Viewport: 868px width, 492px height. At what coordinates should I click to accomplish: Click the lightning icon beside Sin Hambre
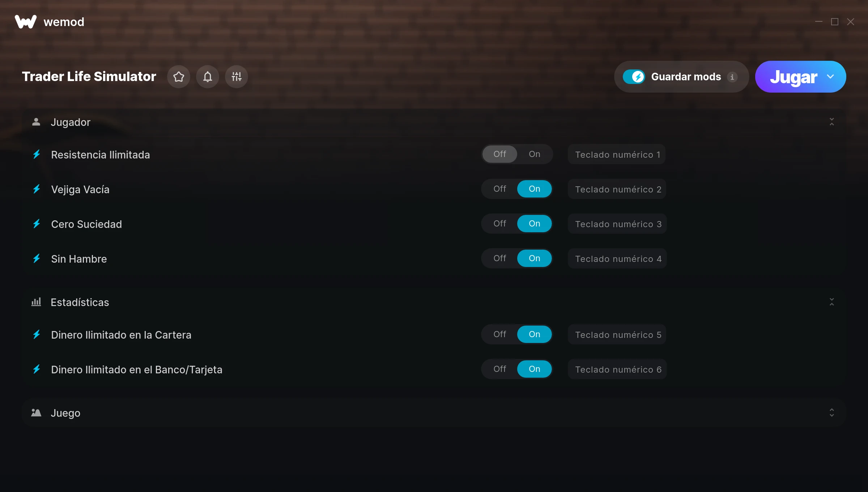(37, 259)
